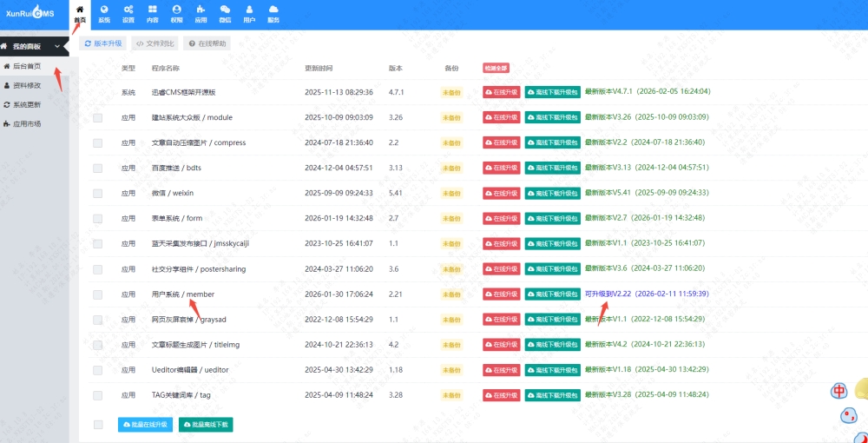Open the 服务 cloud icon in top navigation
Image resolution: width=868 pixels, height=443 pixels.
pos(273,12)
